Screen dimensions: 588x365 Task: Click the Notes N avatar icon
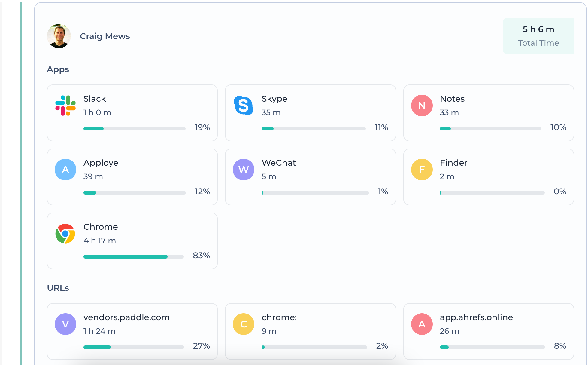tap(422, 106)
